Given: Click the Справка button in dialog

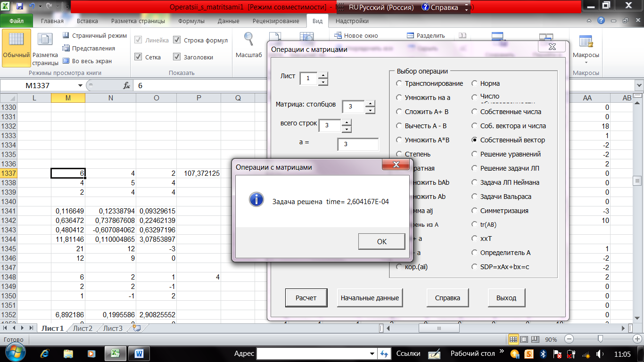Looking at the screenshot, I should click(447, 298).
